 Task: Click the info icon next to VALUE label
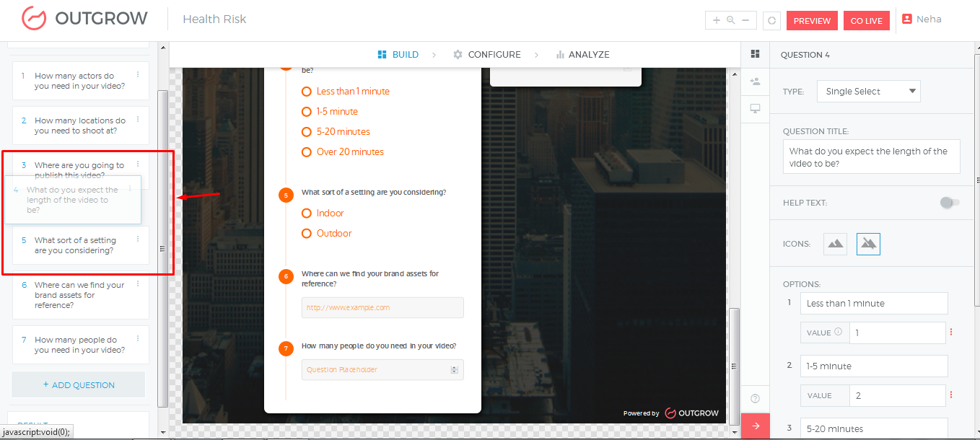coord(838,333)
